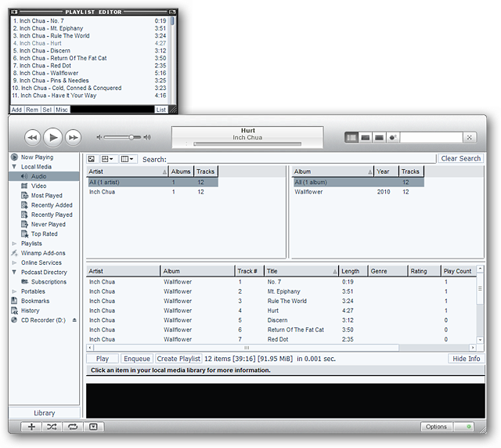Screen dimensions: 501x448
Task: Click the Enqueue button
Action: pos(137,359)
